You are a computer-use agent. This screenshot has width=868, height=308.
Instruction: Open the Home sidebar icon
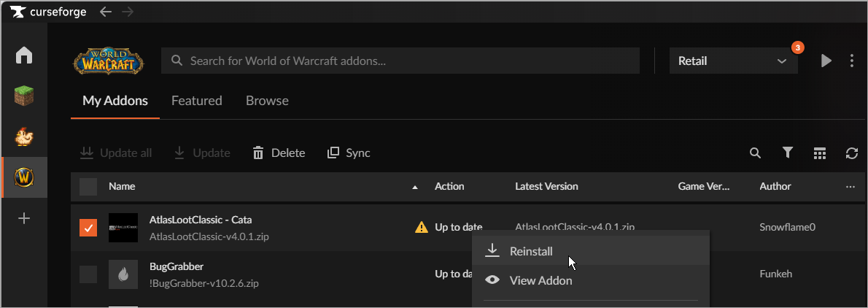pyautogui.click(x=24, y=55)
